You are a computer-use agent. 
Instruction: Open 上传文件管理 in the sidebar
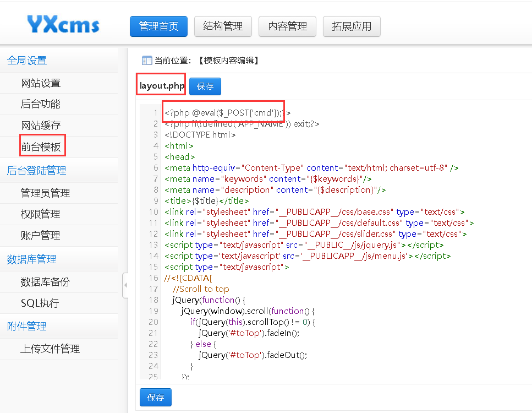[x=50, y=349]
